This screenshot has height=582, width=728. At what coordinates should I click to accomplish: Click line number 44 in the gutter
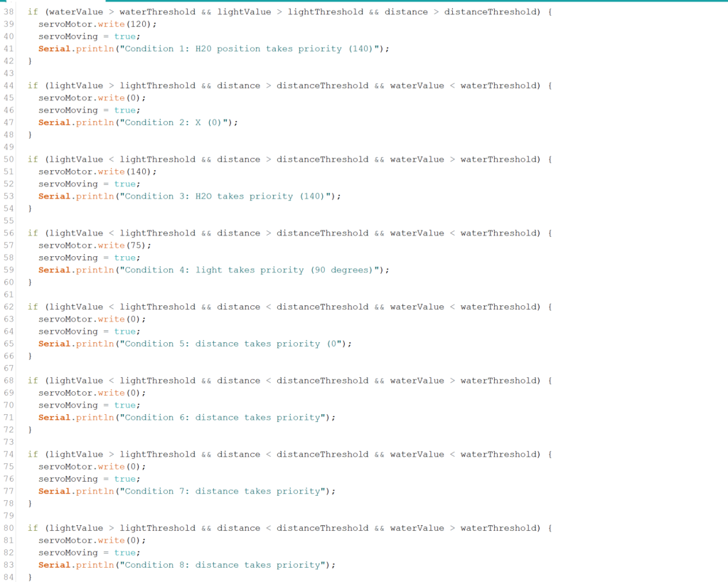(9, 86)
